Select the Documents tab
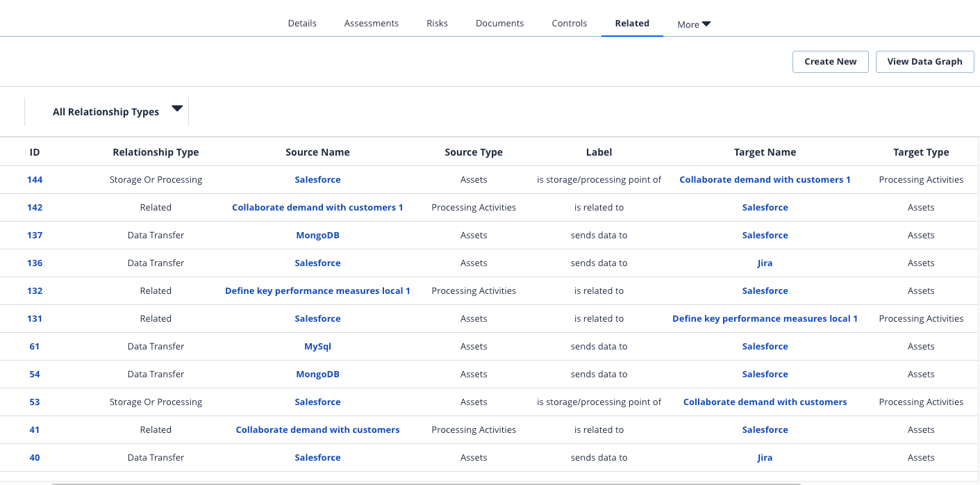980x485 pixels. tap(499, 23)
